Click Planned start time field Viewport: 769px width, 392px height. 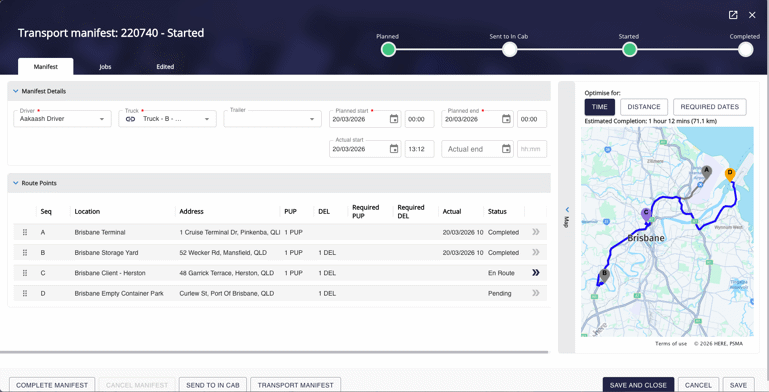click(419, 119)
